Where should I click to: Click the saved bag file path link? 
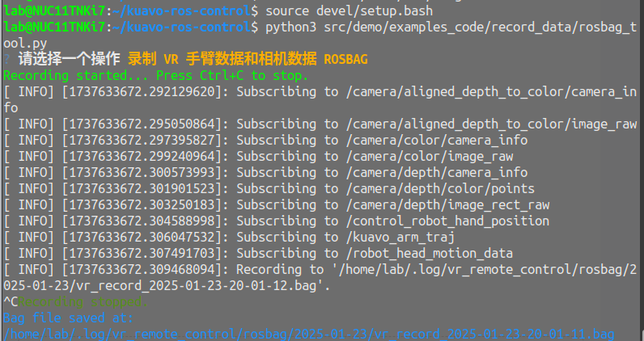[307, 334]
